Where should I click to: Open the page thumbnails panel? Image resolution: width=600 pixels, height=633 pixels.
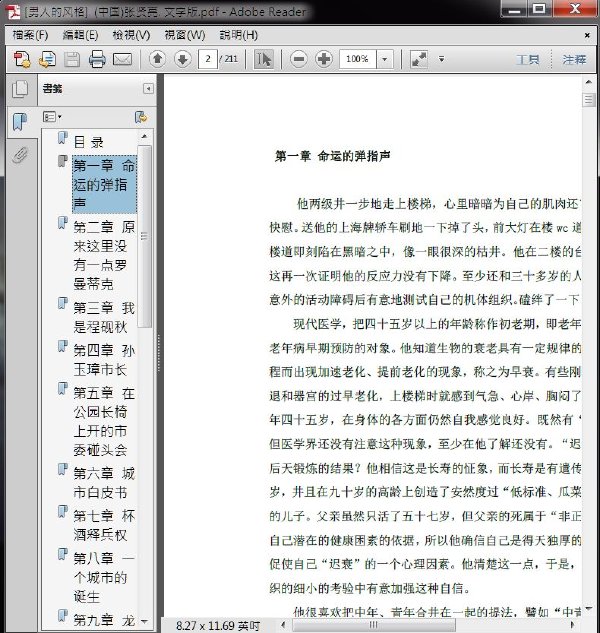20,89
